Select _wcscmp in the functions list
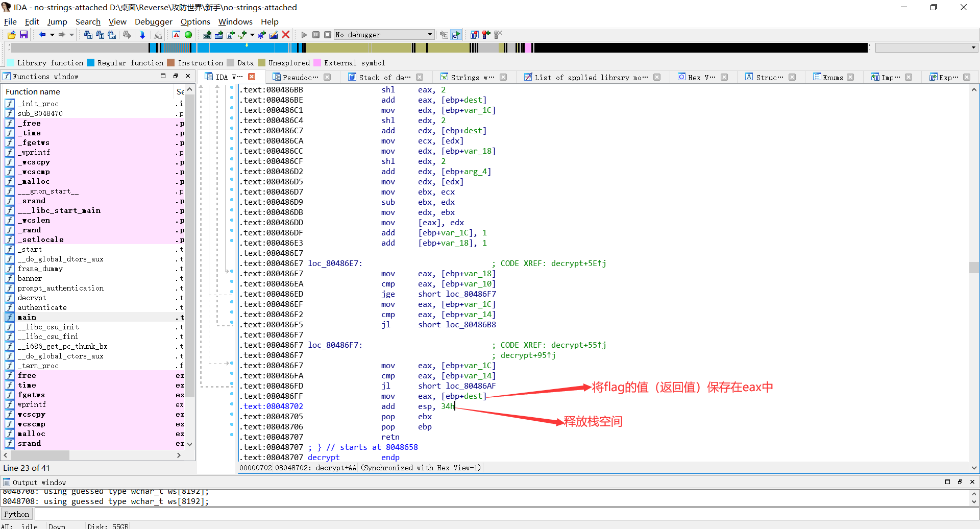The width and height of the screenshot is (980, 529). point(34,172)
